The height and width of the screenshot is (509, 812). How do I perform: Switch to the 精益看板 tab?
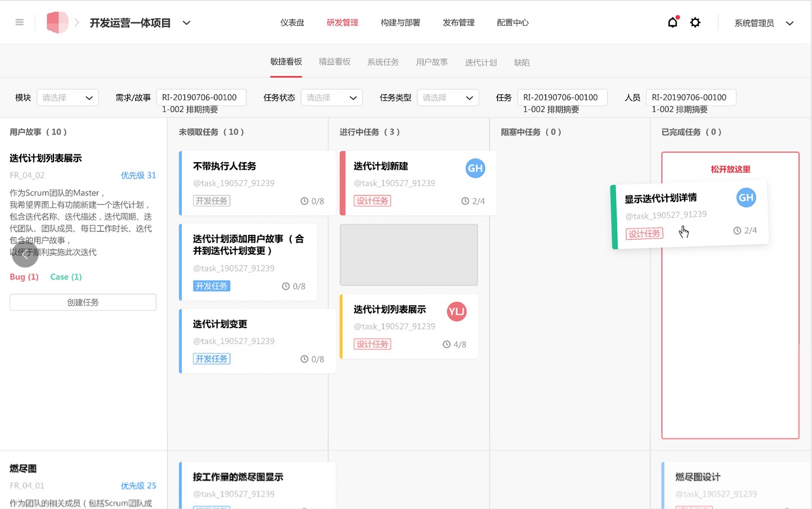pyautogui.click(x=334, y=62)
